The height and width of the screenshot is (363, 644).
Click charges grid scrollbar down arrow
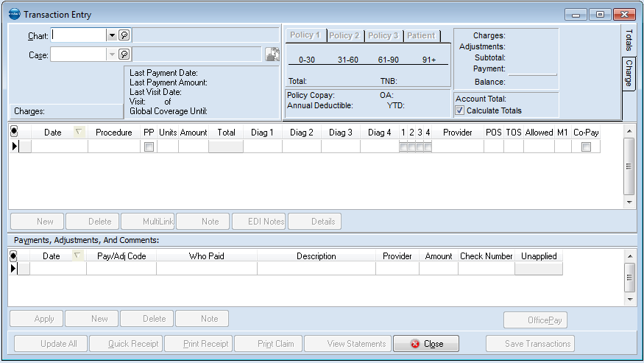(629, 202)
